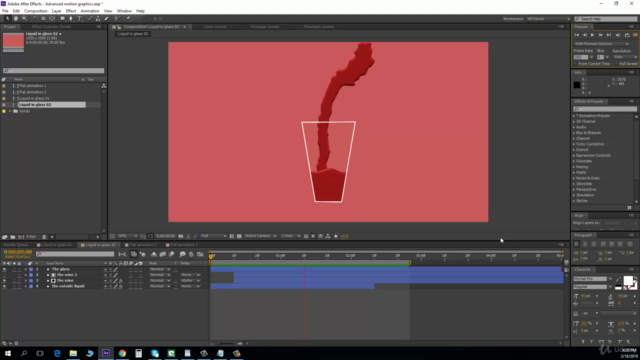This screenshot has width=640, height=360.
Task: Expand the Solids folder
Action: click(x=10, y=111)
